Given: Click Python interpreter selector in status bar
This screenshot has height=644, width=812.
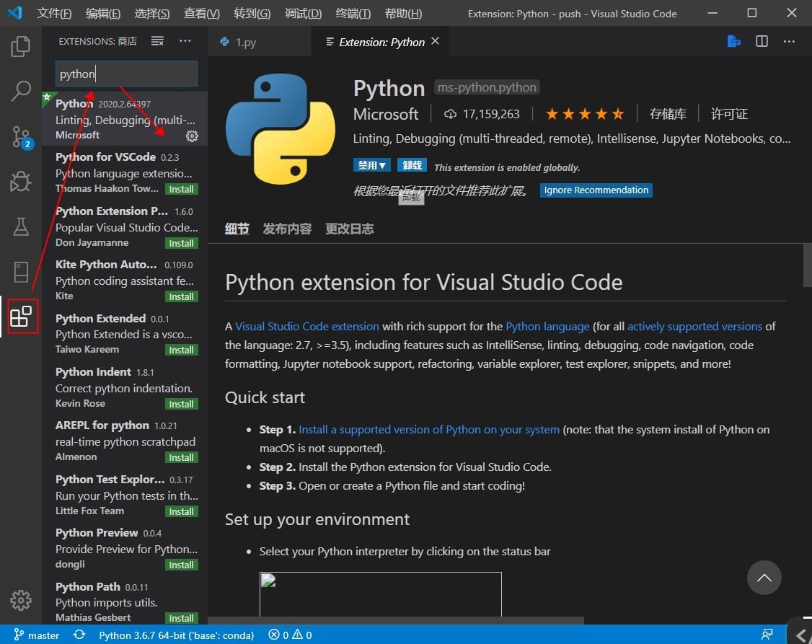Looking at the screenshot, I should click(176, 635).
